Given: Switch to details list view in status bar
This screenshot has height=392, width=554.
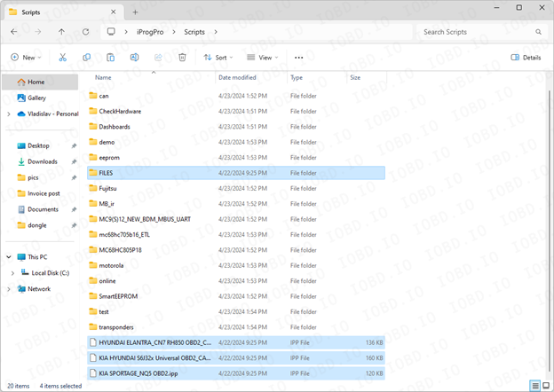Looking at the screenshot, I should 534,386.
